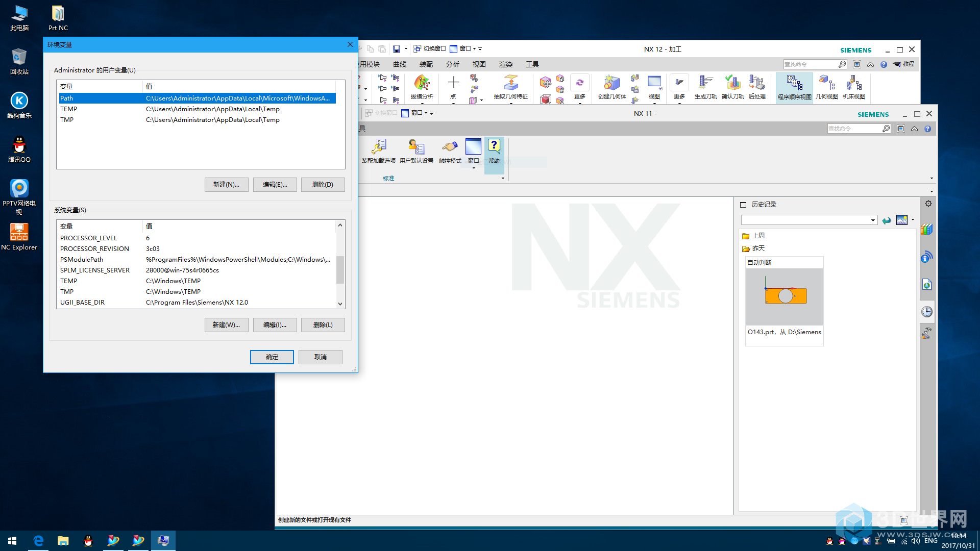Confirm dialog with 确定 button
The width and height of the screenshot is (980, 551).
(x=272, y=357)
